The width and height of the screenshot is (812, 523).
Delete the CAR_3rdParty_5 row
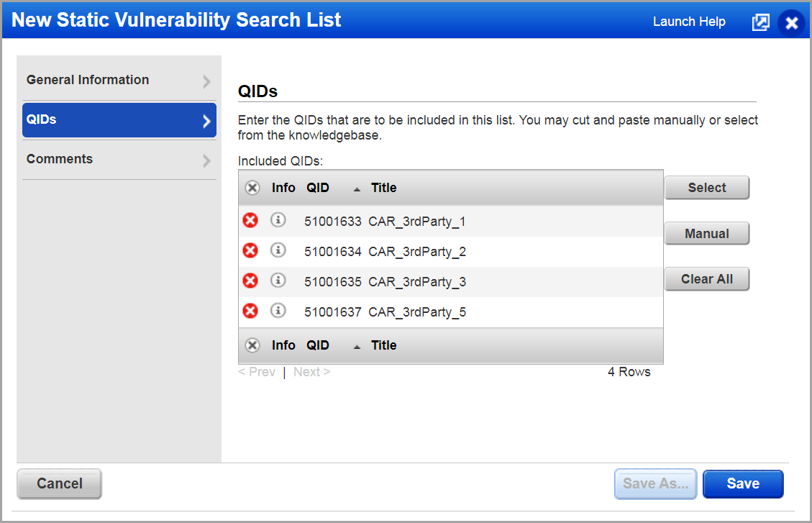[250, 311]
